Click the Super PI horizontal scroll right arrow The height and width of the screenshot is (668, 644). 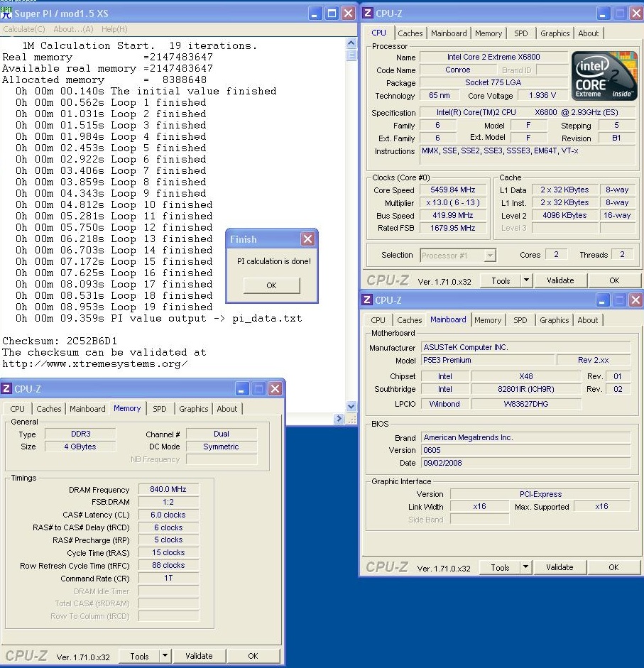pyautogui.click(x=339, y=419)
